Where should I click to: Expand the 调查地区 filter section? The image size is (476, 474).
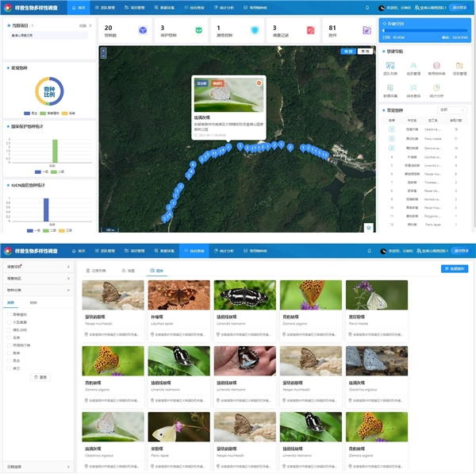tap(38, 279)
